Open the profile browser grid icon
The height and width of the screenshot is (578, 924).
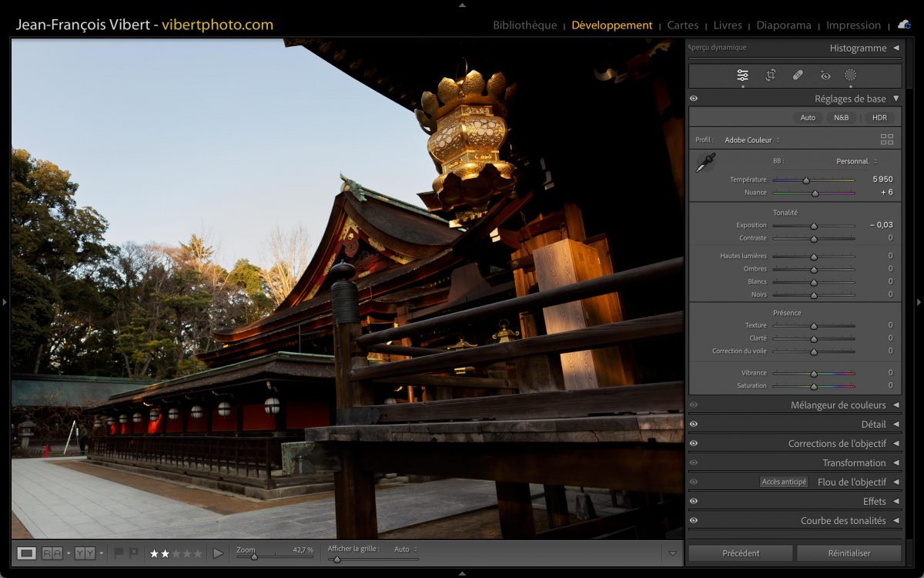click(887, 139)
